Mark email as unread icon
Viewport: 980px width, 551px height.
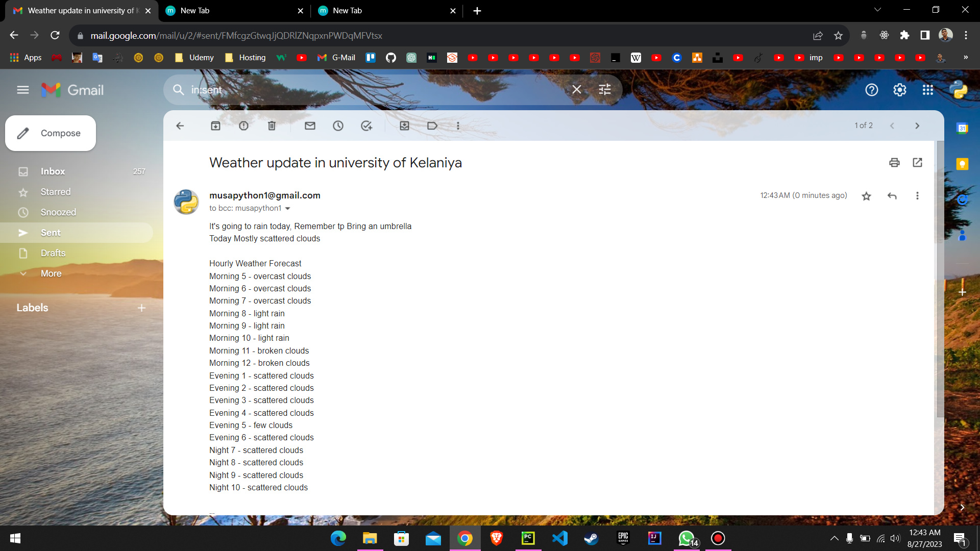tap(310, 126)
